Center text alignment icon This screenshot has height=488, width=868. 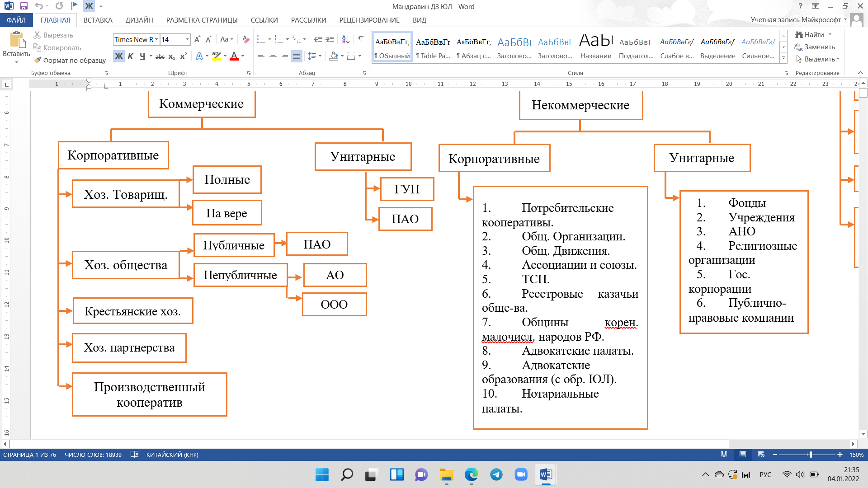pyautogui.click(x=273, y=56)
